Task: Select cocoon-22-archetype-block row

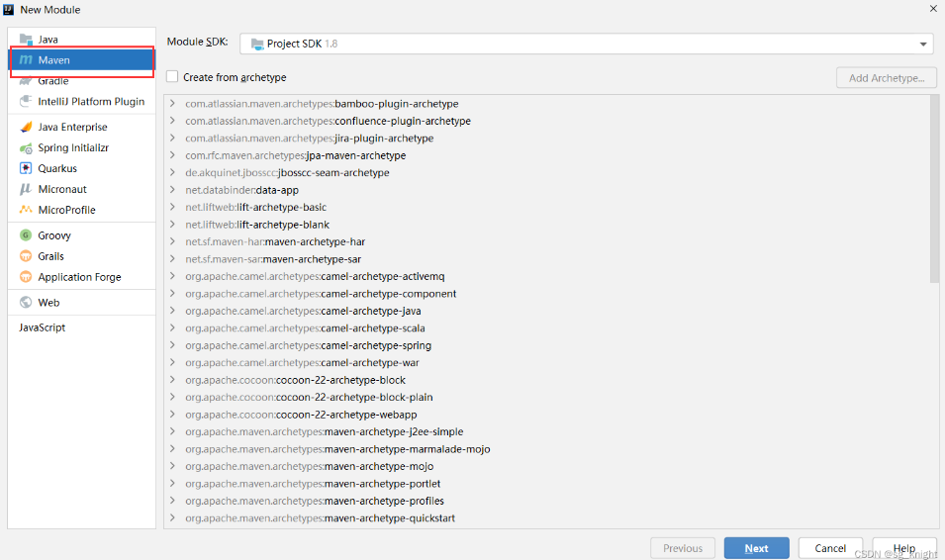Action: [547, 380]
